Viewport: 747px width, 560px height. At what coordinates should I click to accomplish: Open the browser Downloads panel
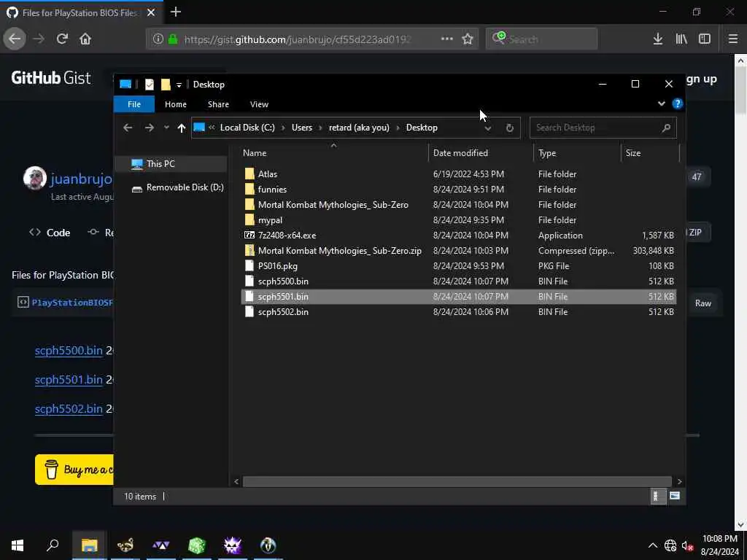point(657,39)
